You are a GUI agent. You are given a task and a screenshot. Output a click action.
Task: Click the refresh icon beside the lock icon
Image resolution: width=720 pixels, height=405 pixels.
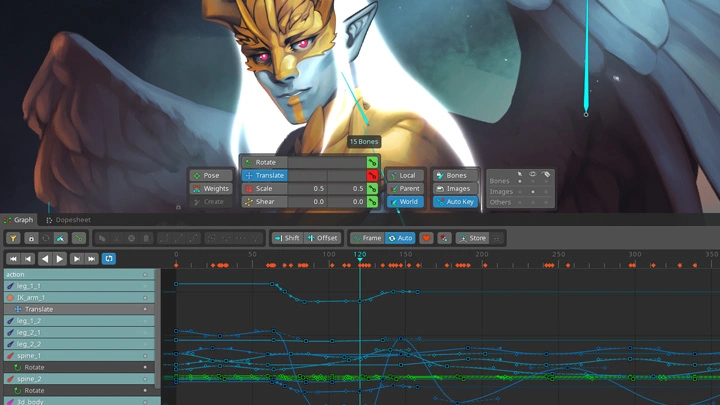click(x=46, y=238)
